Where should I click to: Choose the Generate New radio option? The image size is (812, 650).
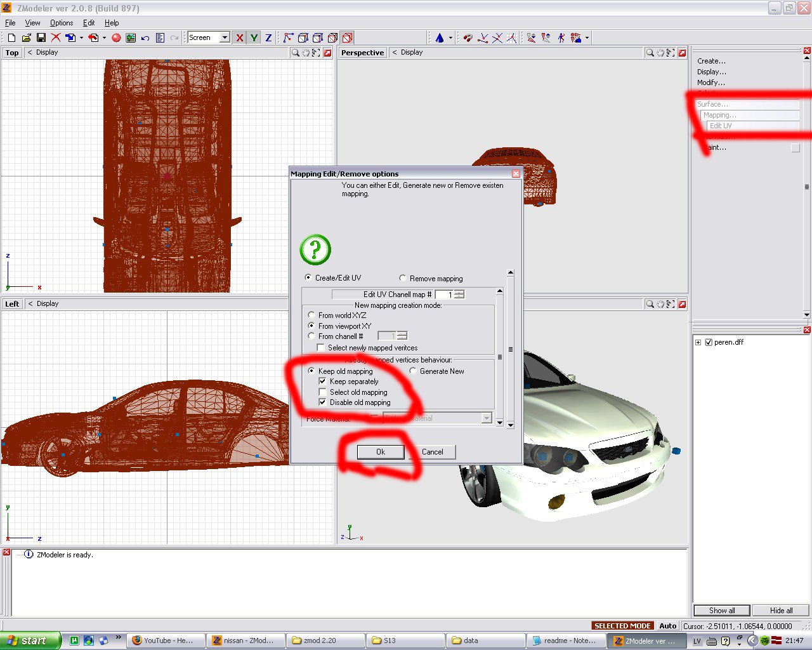pos(413,371)
